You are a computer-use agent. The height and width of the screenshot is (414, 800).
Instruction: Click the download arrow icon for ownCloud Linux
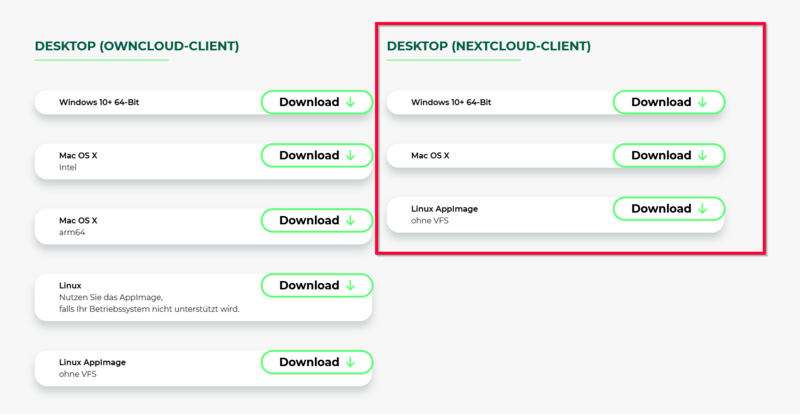click(x=351, y=286)
